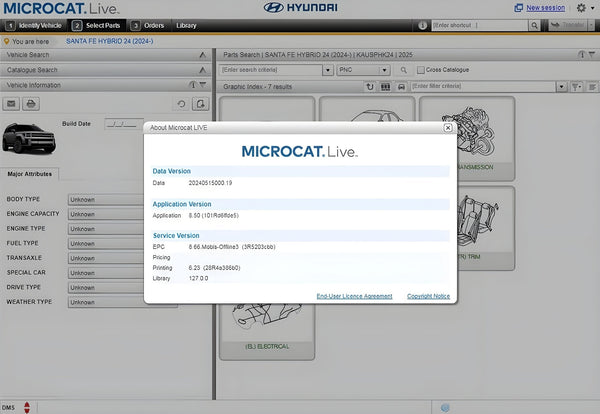Switch to Select Parts tab
The height and width of the screenshot is (414, 600).
click(96, 26)
